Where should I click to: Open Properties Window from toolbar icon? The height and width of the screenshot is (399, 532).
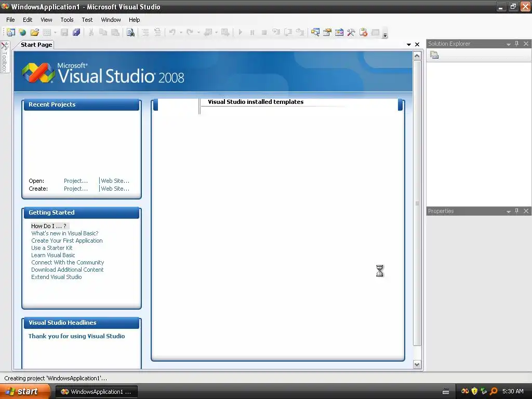point(327,32)
